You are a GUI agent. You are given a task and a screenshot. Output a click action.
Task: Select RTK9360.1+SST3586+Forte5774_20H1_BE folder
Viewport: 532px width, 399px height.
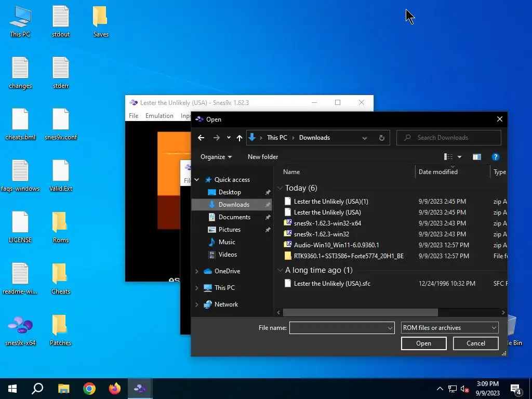pos(349,256)
